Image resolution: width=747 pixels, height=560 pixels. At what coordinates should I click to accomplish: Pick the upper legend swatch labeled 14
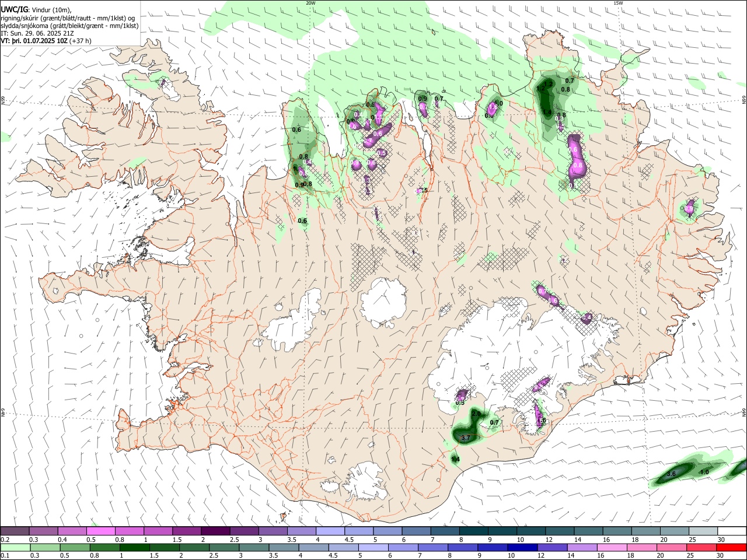tap(588, 531)
